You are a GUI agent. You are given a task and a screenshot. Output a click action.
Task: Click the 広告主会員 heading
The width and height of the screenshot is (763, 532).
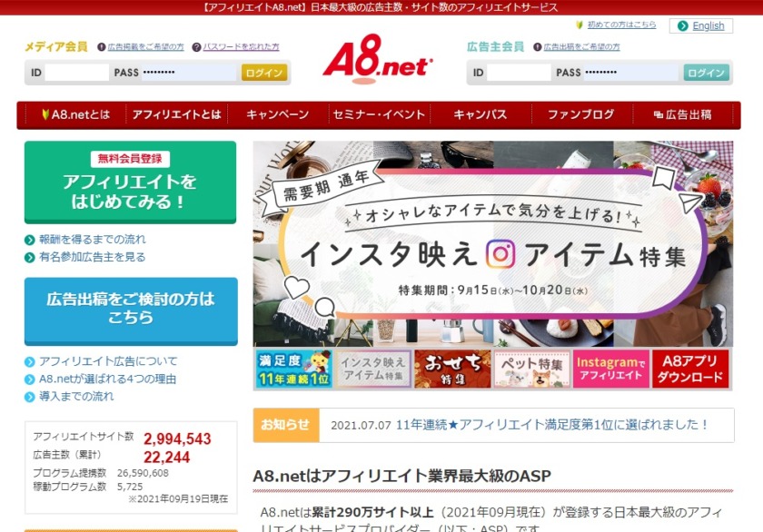[495, 46]
